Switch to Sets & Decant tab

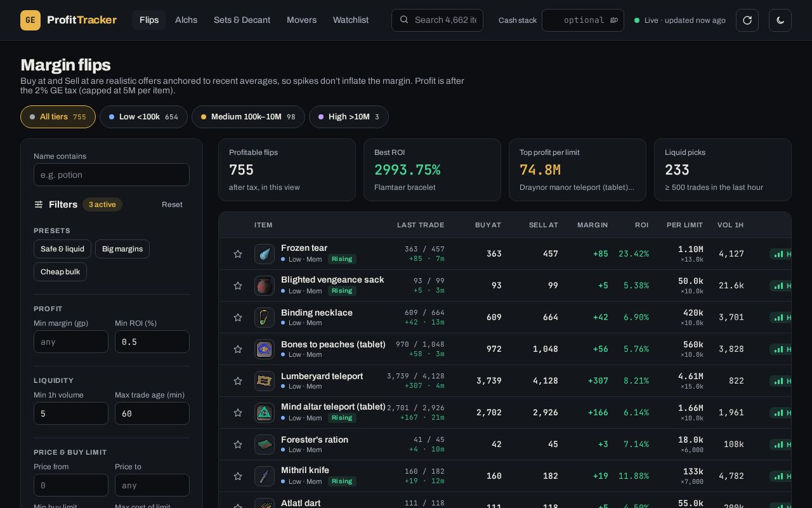(x=242, y=20)
